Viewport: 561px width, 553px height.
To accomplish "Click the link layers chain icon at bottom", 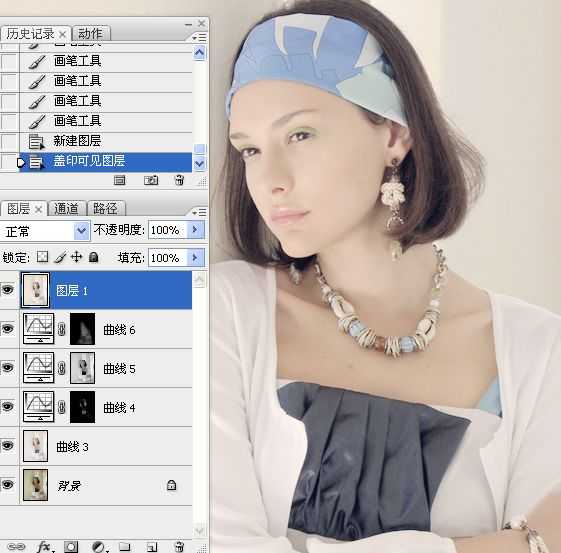I will click(x=16, y=547).
